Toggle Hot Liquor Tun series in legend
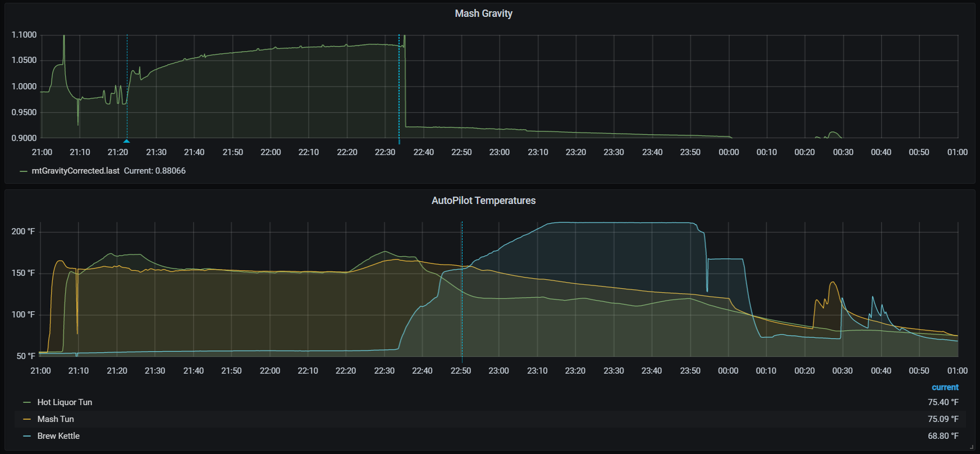 65,402
